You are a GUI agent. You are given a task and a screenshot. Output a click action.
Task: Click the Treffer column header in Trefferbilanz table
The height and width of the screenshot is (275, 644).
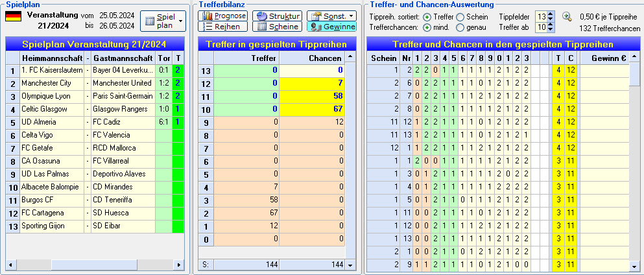click(247, 58)
